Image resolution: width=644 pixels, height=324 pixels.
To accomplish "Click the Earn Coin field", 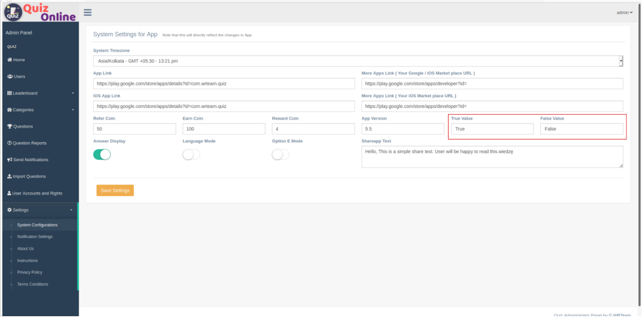I will 224,129.
